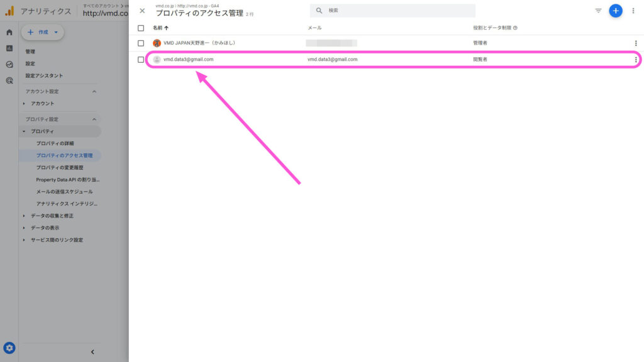Image resolution: width=644 pixels, height=362 pixels.
Task: Collapse the アカウント設定 section
Action: (95, 91)
